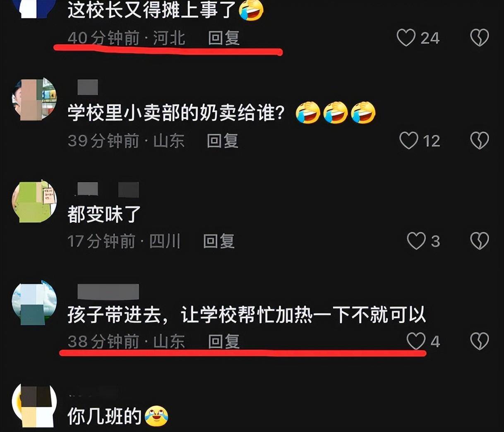The width and height of the screenshot is (504, 432).
Task: Reply to the 38分钟前 山东 comment
Action: [224, 341]
